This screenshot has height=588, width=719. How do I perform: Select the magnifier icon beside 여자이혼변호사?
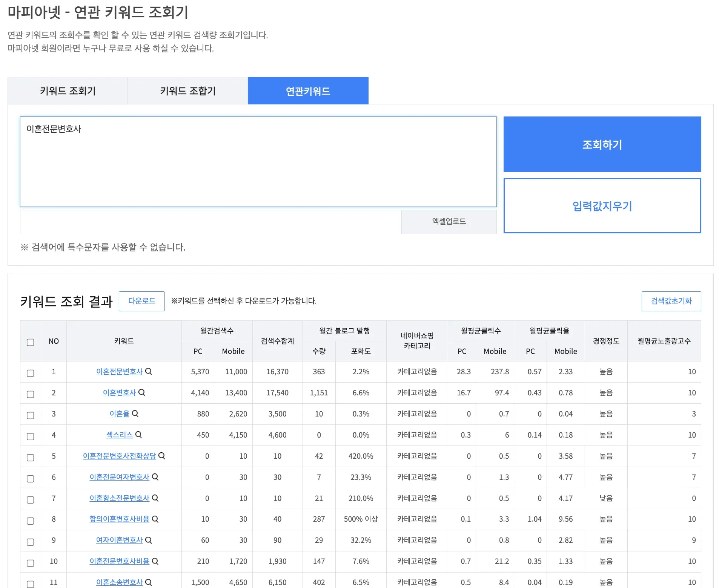149,541
